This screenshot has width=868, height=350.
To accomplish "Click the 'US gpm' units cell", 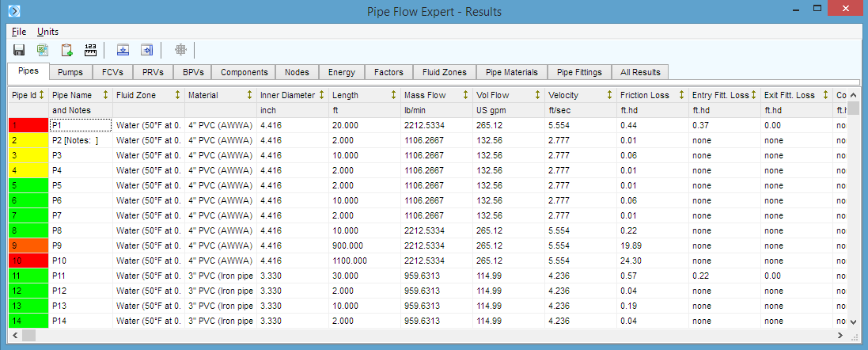I will click(509, 110).
